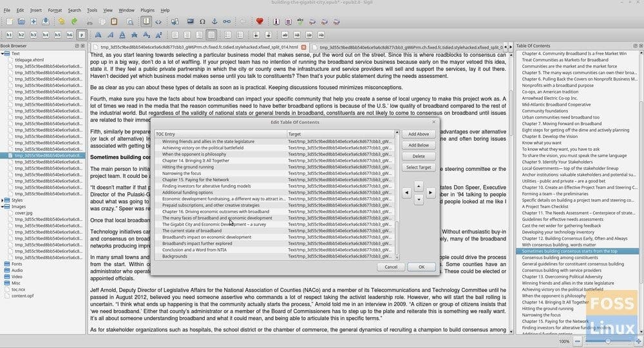644x348 pixels.
Task: Undo the last action
Action: point(62,21)
